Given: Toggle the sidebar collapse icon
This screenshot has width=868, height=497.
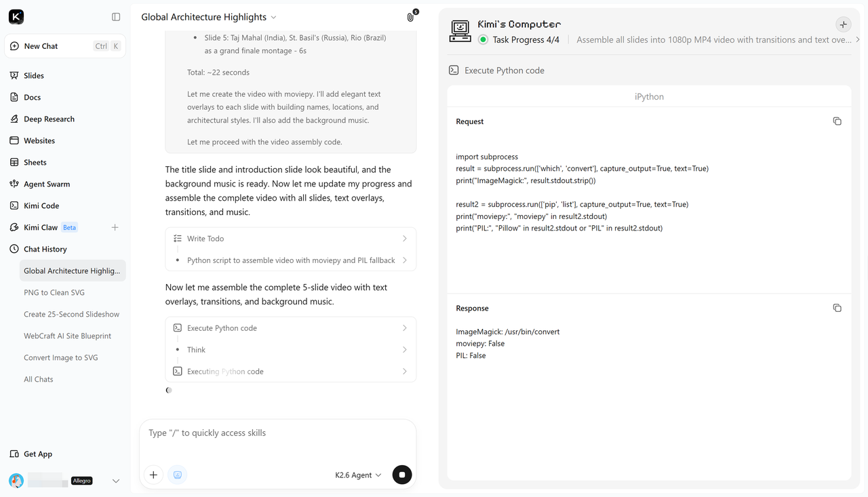Looking at the screenshot, I should (116, 17).
